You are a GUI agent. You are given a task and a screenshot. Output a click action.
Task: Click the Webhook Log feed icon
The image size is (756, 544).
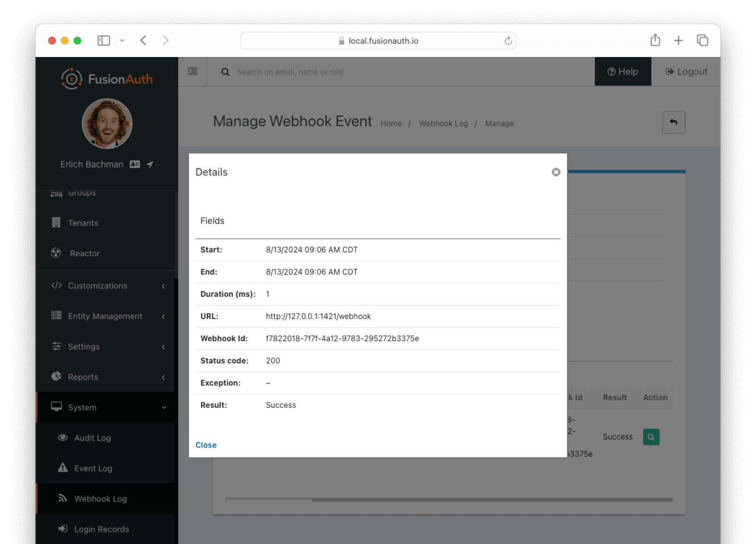(62, 498)
